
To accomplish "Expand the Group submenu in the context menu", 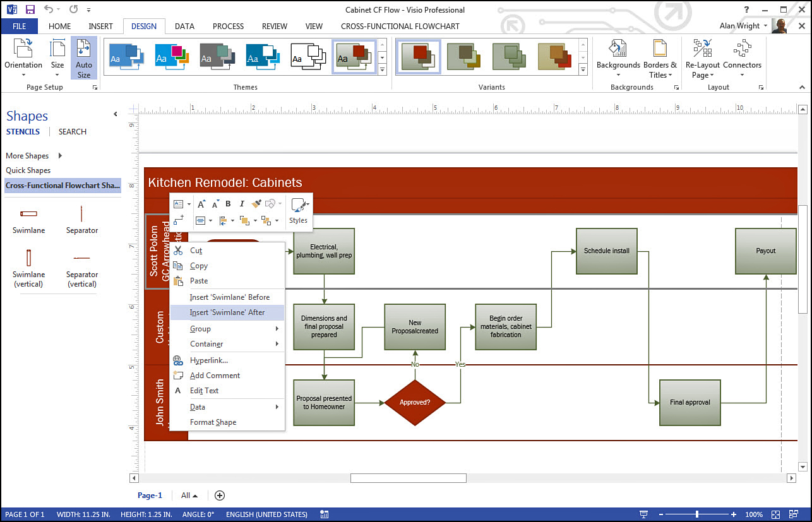I will tap(277, 328).
